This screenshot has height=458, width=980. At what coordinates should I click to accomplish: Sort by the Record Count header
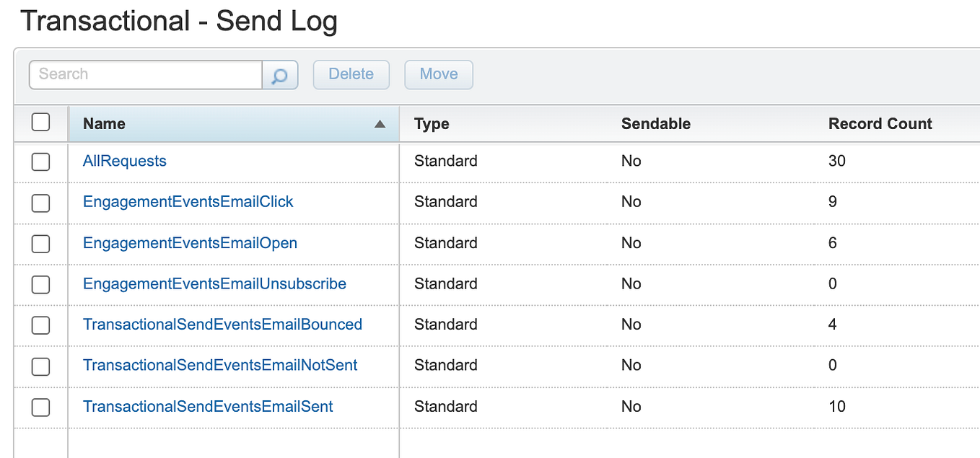click(880, 124)
